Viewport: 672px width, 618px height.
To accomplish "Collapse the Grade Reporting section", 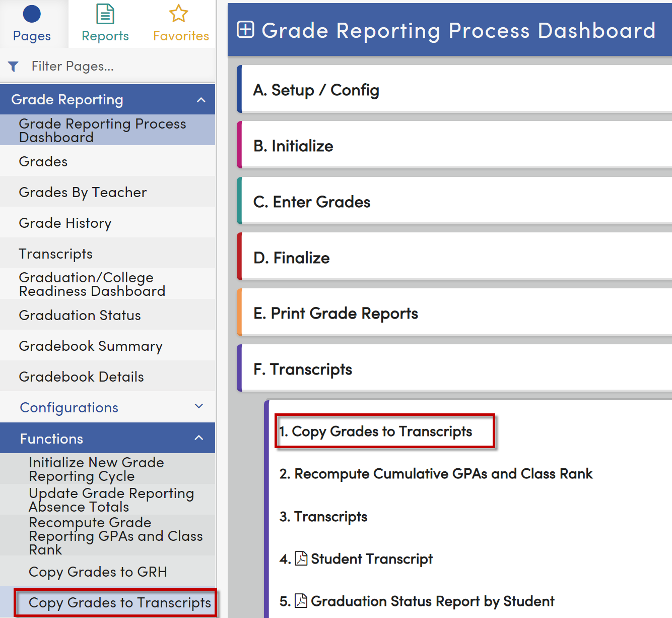I will pyautogui.click(x=201, y=99).
